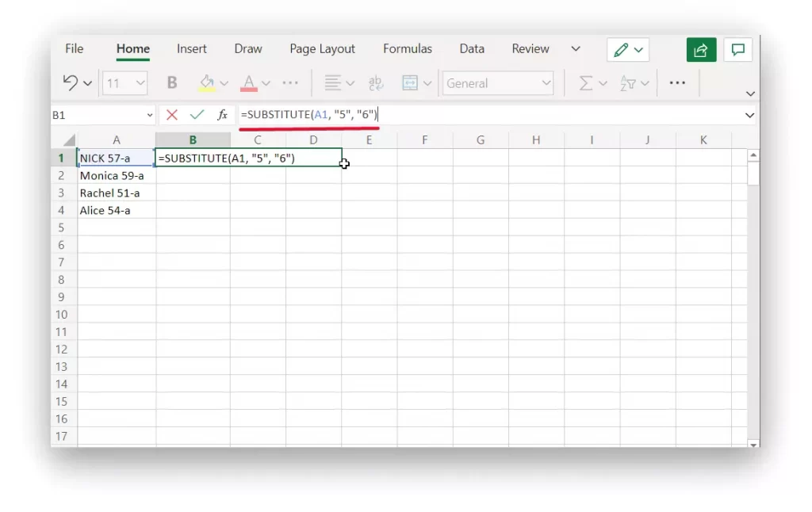Select row 1 header
This screenshot has height=512, width=812.
[61, 158]
